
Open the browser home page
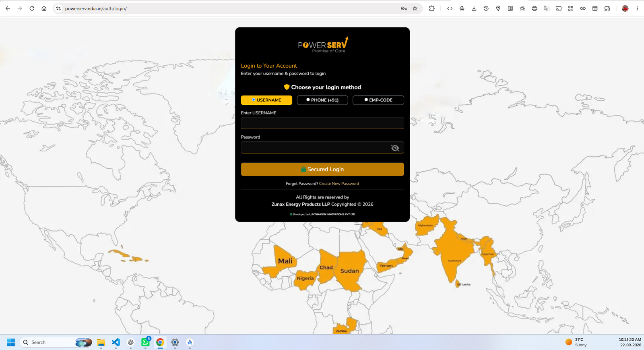coord(44,8)
